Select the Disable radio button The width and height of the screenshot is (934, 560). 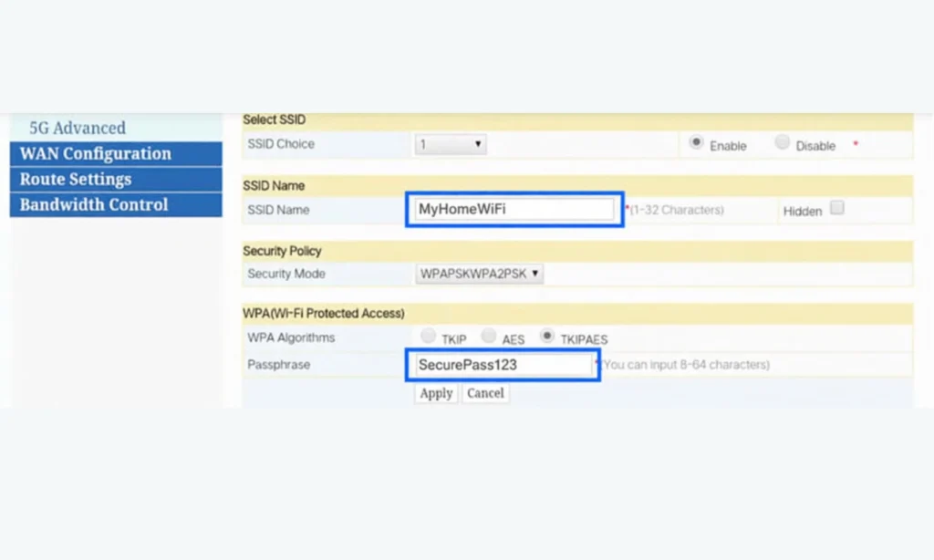782,143
